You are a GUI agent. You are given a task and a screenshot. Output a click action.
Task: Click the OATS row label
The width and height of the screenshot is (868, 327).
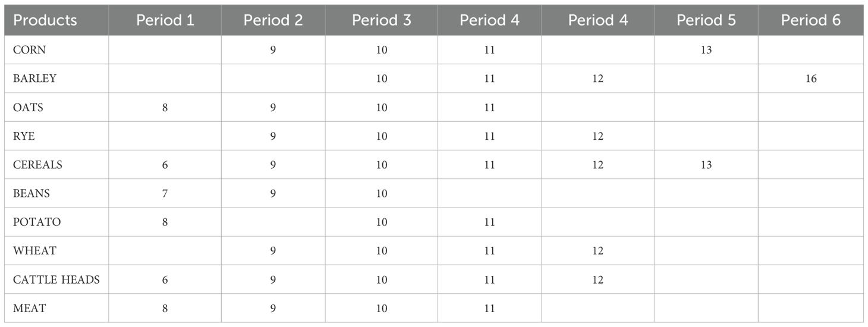(28, 108)
